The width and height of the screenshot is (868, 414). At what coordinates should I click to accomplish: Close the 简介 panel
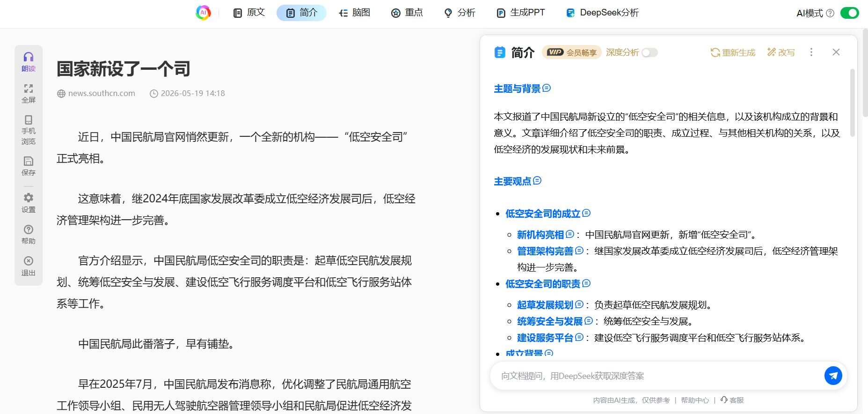(836, 52)
